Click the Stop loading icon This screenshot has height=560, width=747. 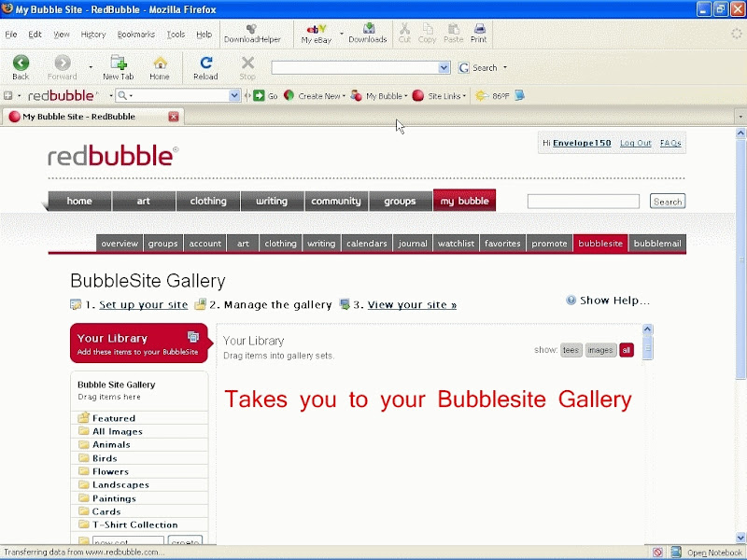(247, 67)
